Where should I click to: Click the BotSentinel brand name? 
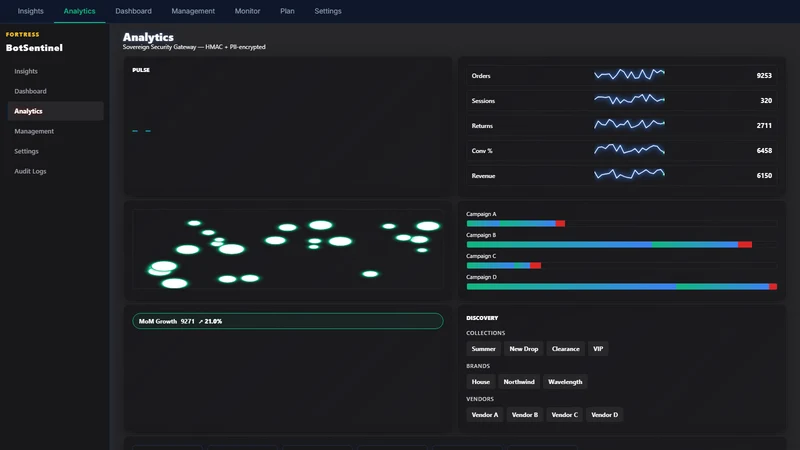pos(34,48)
